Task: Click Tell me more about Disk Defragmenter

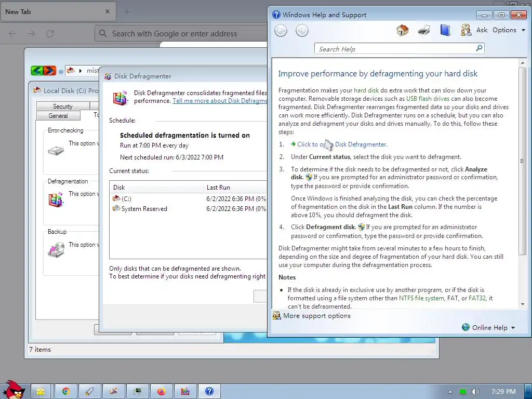Action: pyautogui.click(x=220, y=101)
